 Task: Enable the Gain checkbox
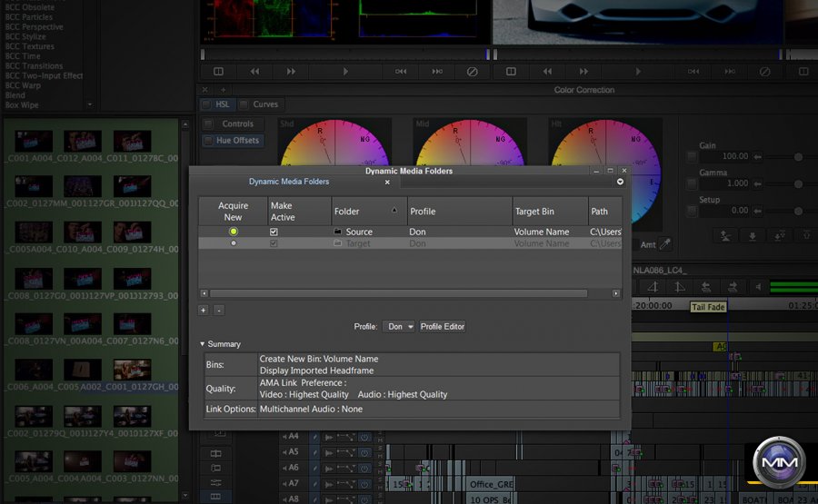click(x=693, y=157)
